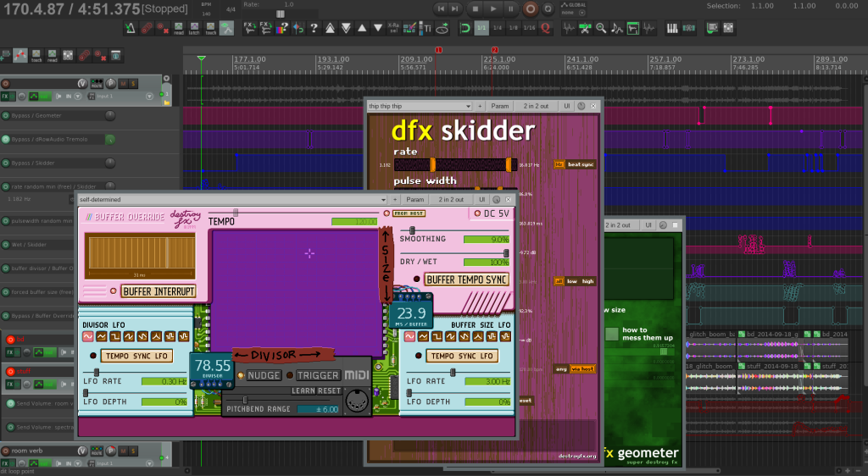Open the Skidder preset dropdown thip thip thip
The height and width of the screenshot is (476, 868).
420,106
